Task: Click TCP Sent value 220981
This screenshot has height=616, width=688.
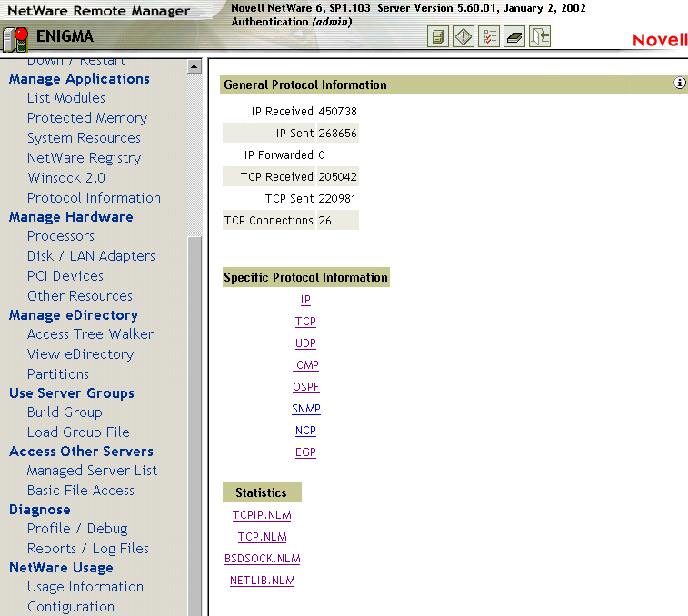Action: (x=337, y=199)
